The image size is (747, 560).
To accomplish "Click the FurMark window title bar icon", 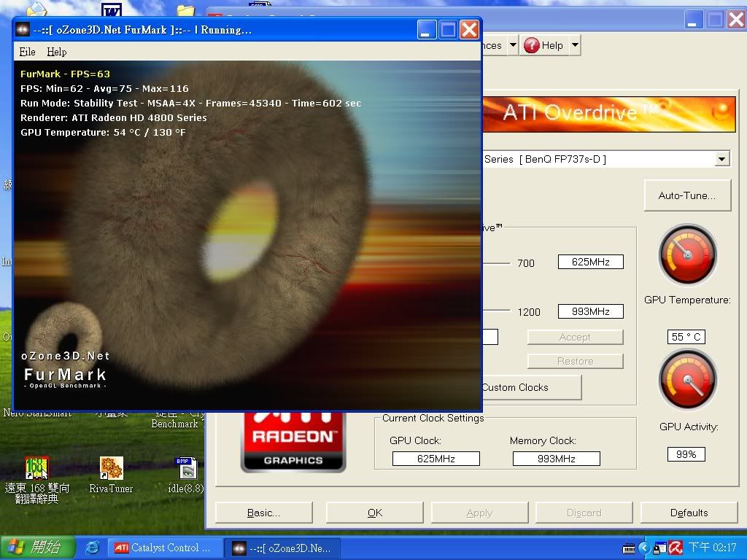I will 23,30.
